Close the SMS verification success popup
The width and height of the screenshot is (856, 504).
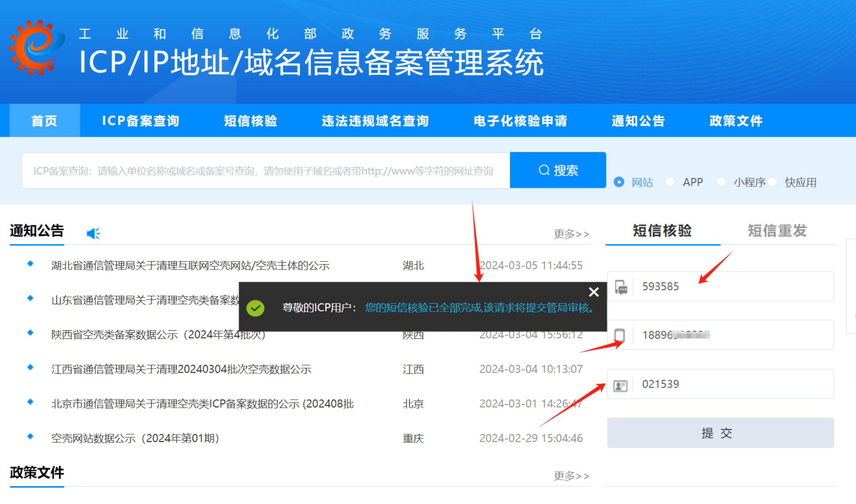tap(593, 292)
